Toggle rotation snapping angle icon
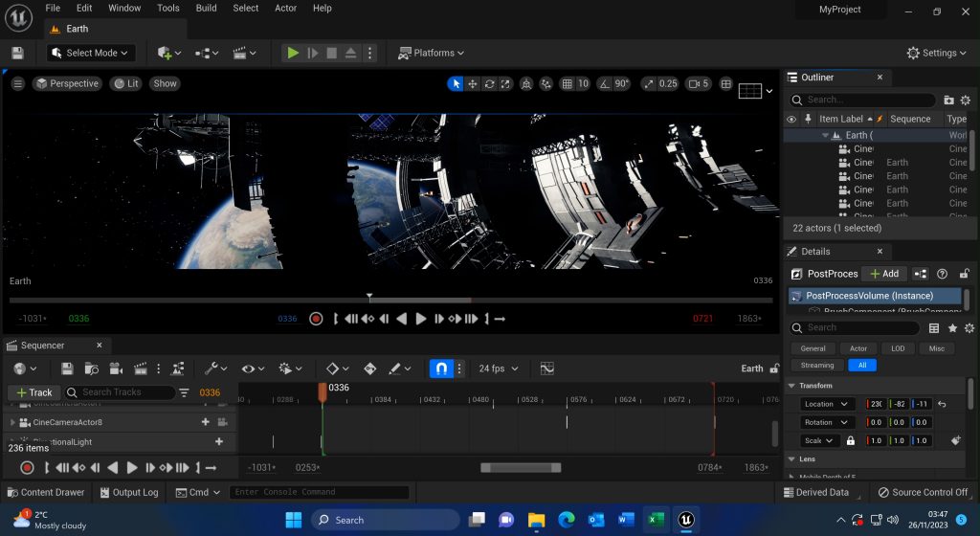The image size is (980, 536). tap(605, 83)
